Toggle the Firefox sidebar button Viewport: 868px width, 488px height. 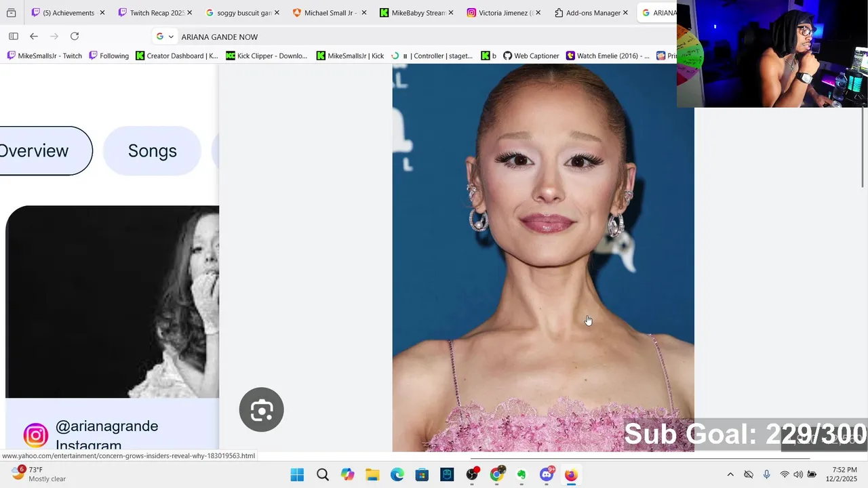tap(14, 37)
